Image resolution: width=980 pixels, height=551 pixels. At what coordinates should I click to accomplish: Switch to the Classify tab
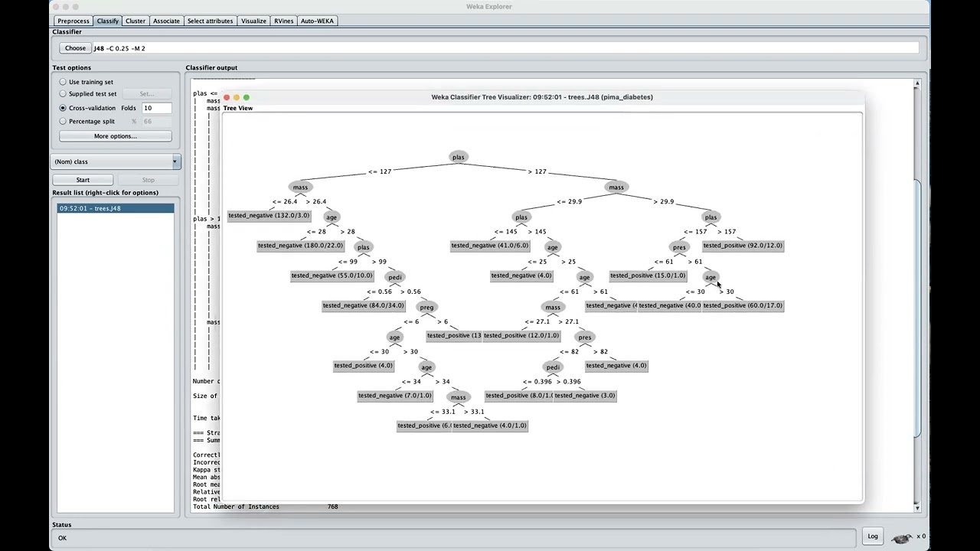point(107,21)
